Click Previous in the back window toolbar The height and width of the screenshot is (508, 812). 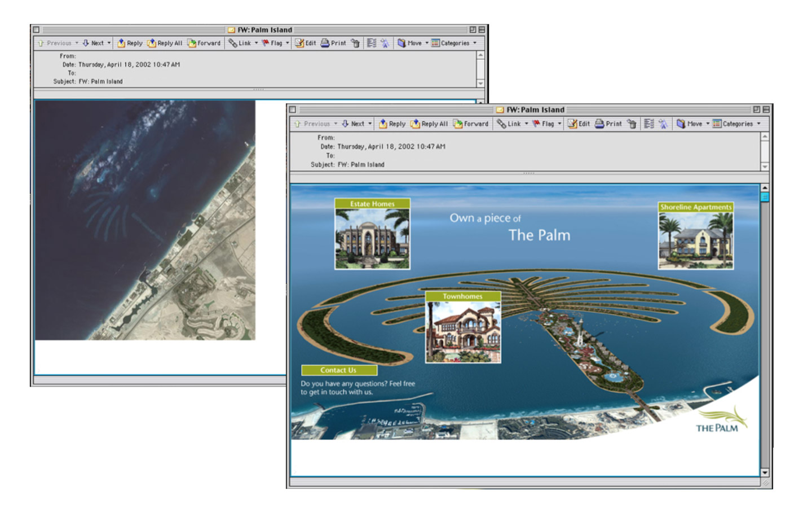(54, 43)
